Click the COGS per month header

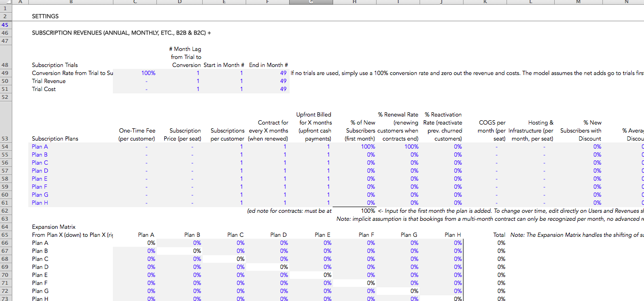(492, 131)
